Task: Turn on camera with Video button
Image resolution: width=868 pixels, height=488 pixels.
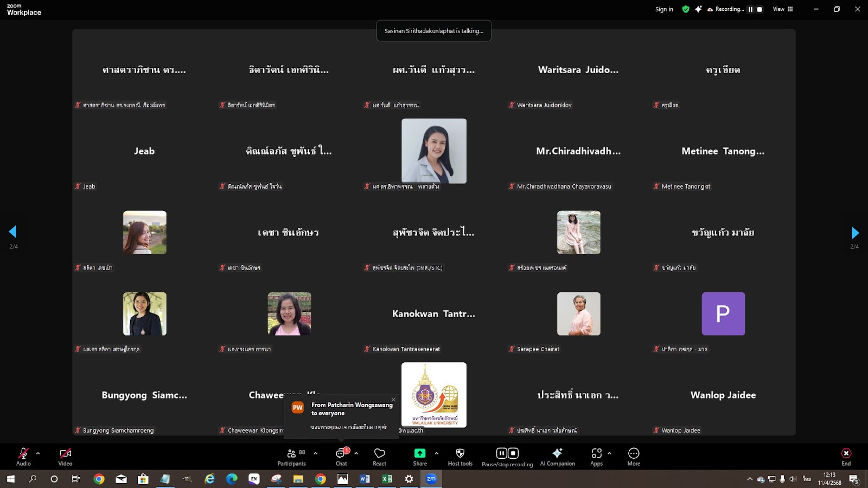Action: click(65, 457)
